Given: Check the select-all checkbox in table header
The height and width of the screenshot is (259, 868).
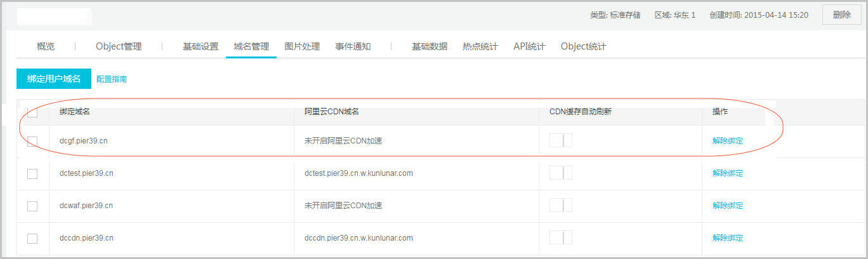Looking at the screenshot, I should (x=32, y=112).
